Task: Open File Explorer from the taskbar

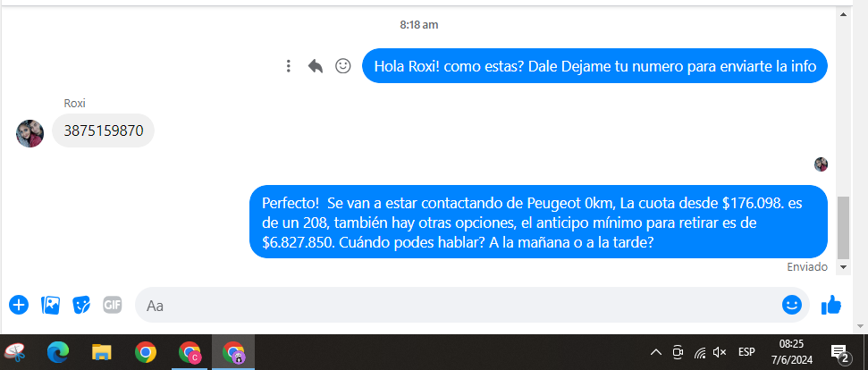Action: pos(102,352)
